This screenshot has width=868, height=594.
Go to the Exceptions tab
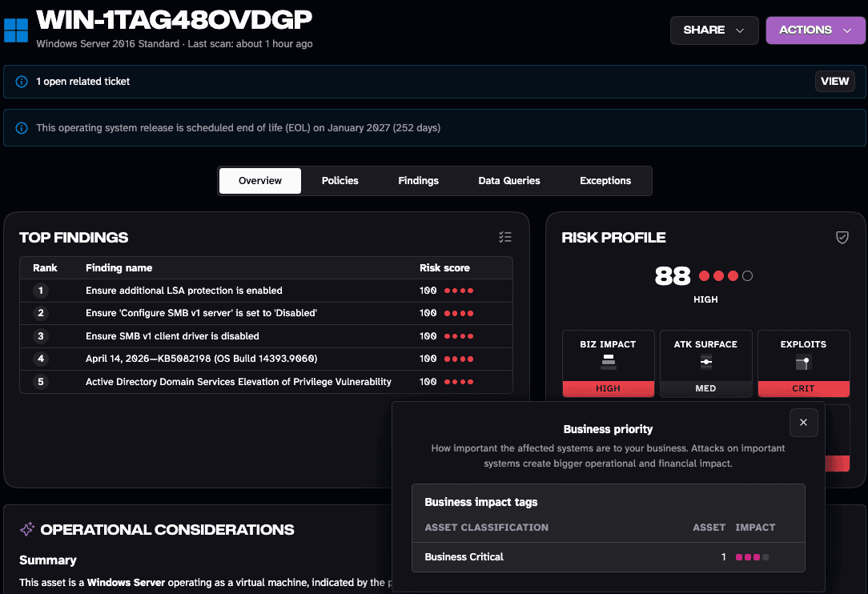(x=605, y=180)
